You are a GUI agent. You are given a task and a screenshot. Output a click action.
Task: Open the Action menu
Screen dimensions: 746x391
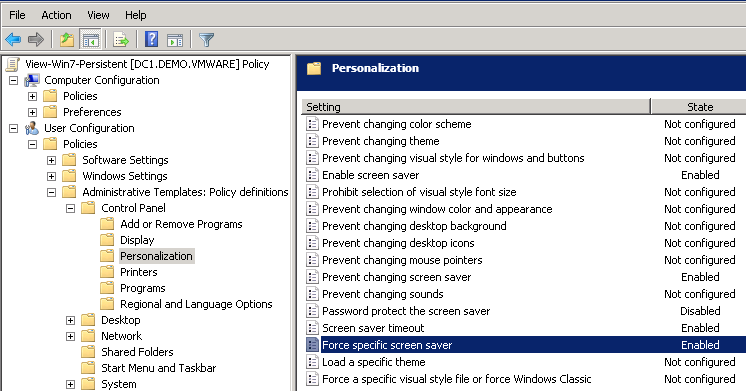click(56, 15)
